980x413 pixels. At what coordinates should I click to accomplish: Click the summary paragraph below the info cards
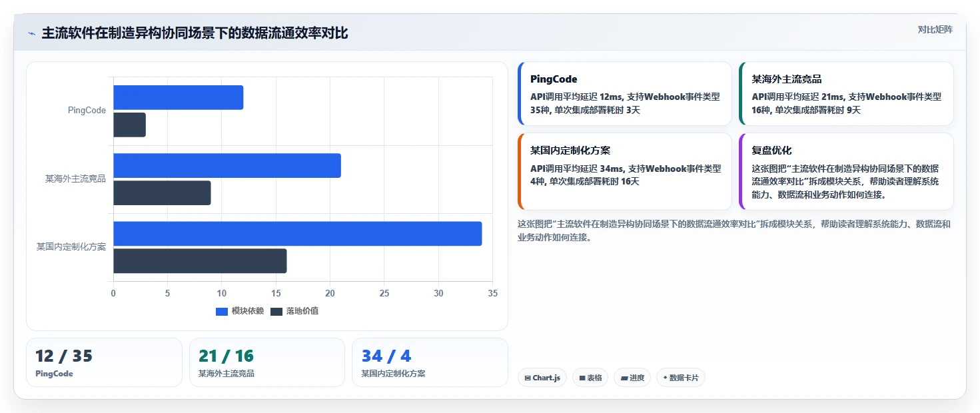click(x=734, y=230)
